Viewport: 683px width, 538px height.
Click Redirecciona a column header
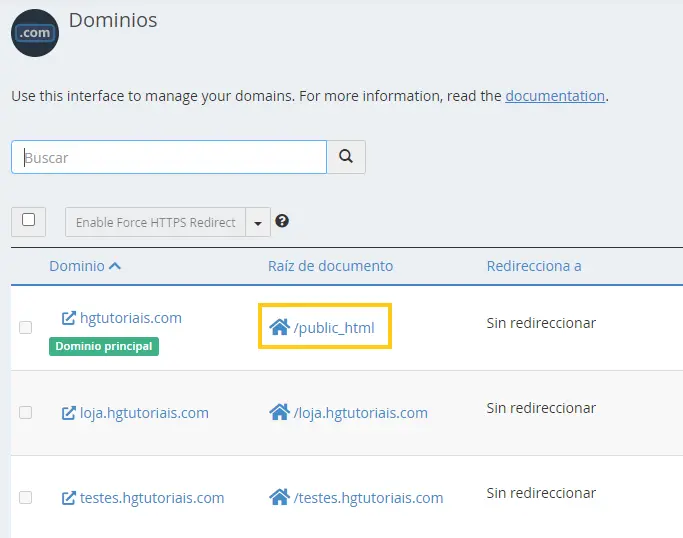click(x=534, y=266)
